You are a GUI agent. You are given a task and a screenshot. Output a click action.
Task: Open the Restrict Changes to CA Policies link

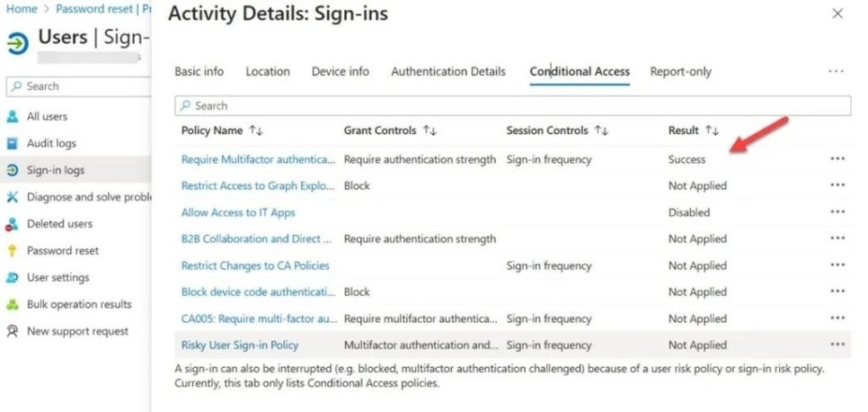click(255, 265)
